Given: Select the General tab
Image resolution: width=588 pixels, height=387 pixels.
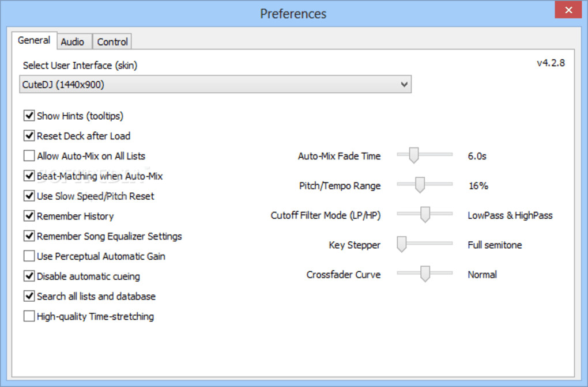Looking at the screenshot, I should click(x=34, y=40).
